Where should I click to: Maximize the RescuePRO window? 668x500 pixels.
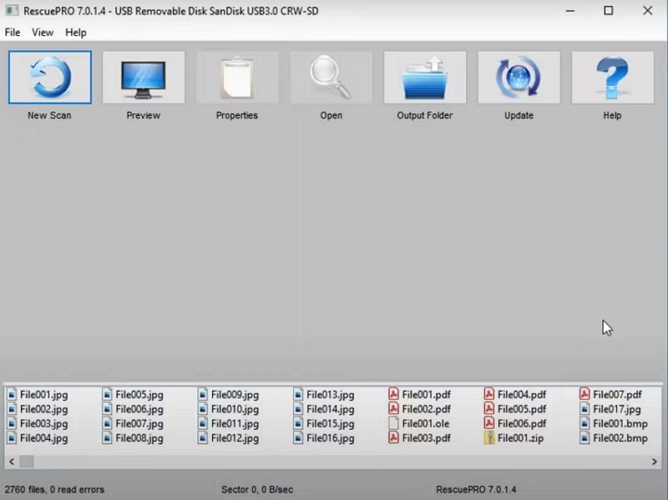(608, 11)
